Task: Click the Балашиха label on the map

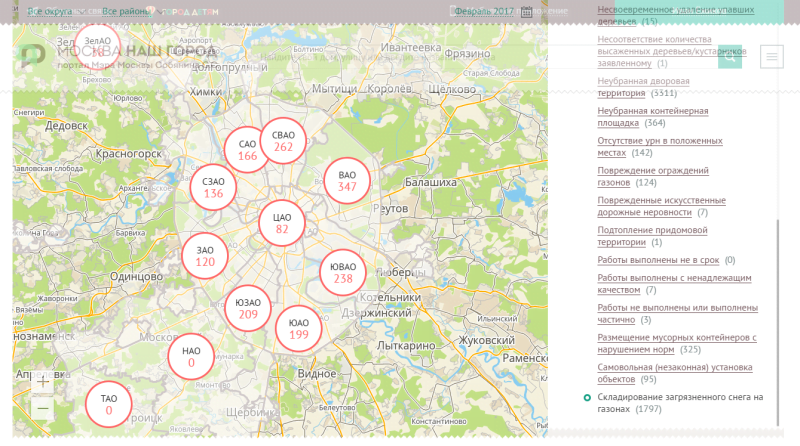Action: [x=431, y=182]
